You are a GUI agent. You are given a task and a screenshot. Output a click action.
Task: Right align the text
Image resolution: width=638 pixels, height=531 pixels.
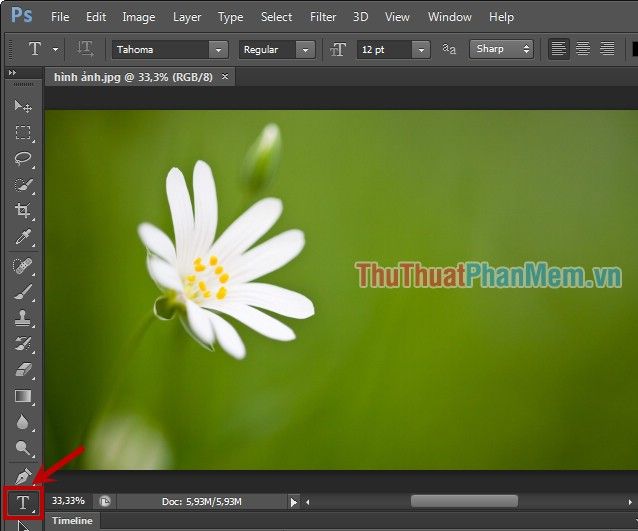pos(607,49)
